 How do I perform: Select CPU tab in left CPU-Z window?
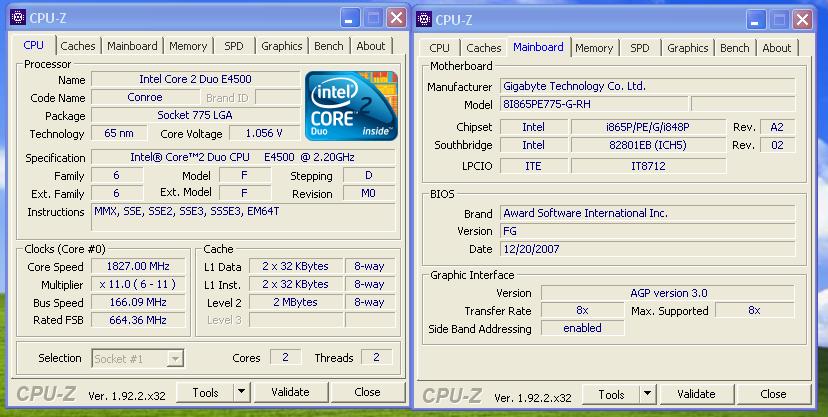coord(33,45)
